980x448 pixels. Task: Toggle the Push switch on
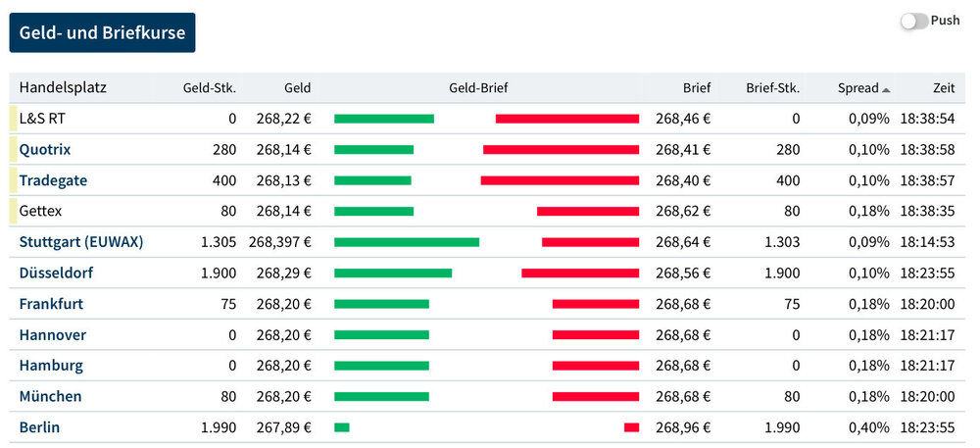click(913, 21)
